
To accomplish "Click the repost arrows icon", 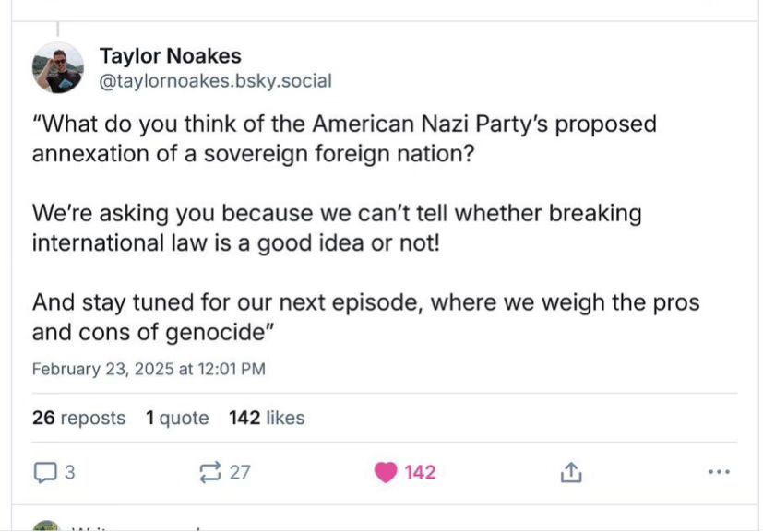I will point(209,473).
